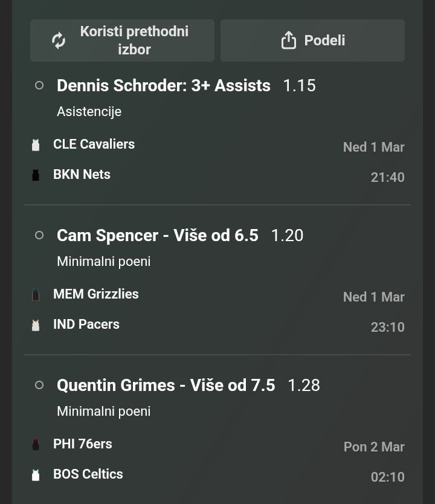Screen dimensions: 435x504
Task: Click the CLE Cavaliers white jersey icon
Action: (36, 145)
